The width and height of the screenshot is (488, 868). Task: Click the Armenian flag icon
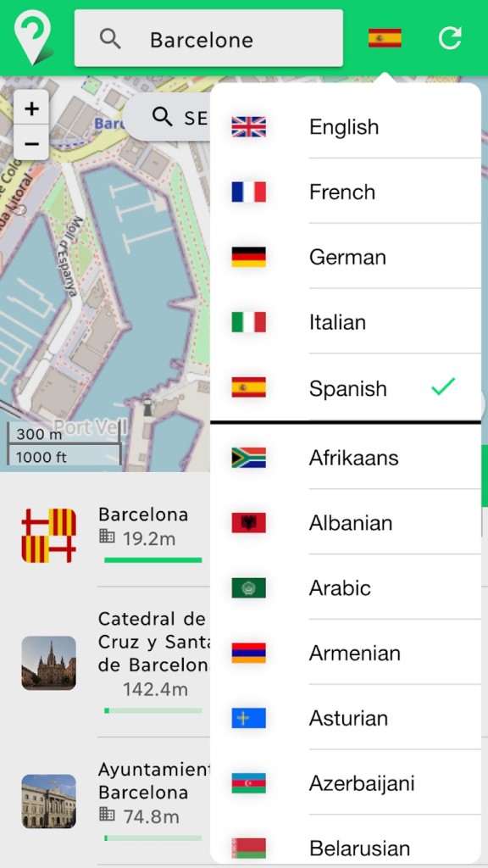coord(248,653)
